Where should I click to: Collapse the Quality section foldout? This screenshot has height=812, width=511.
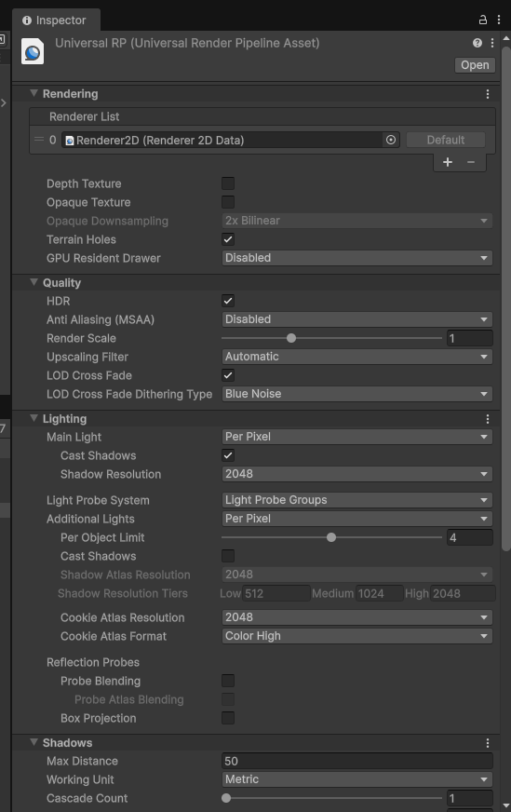34,282
